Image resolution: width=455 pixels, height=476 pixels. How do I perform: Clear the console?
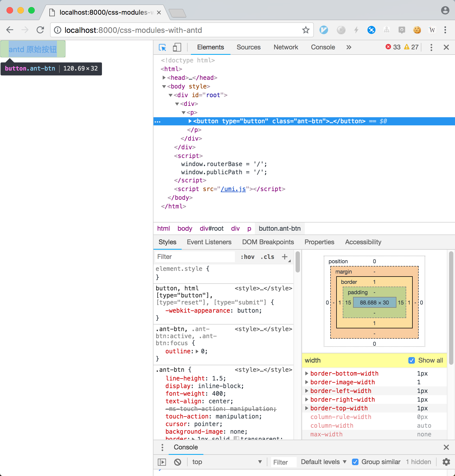pyautogui.click(x=178, y=462)
